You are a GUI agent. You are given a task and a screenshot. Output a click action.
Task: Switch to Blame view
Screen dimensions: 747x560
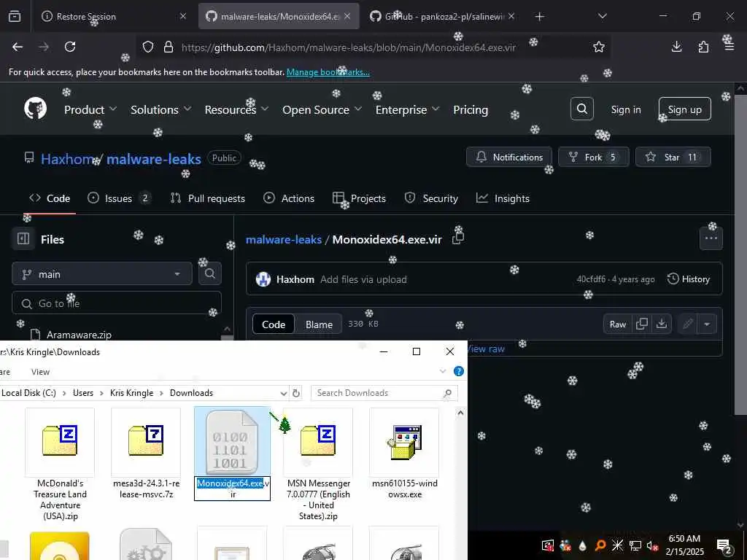pos(319,324)
